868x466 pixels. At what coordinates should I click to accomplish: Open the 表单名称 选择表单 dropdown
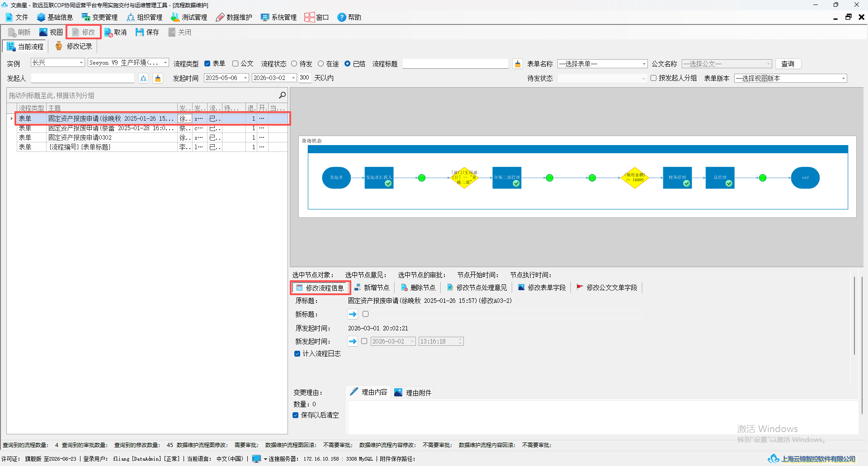(x=603, y=64)
